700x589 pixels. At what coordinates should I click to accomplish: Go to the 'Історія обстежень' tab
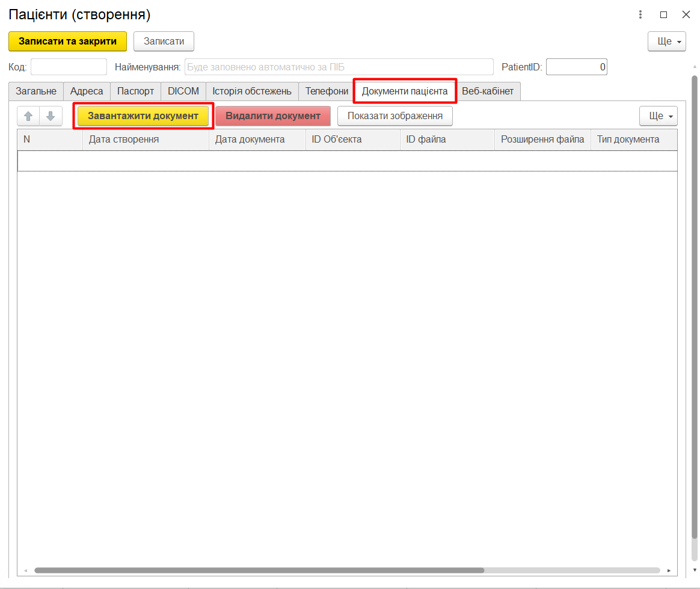[x=252, y=91]
